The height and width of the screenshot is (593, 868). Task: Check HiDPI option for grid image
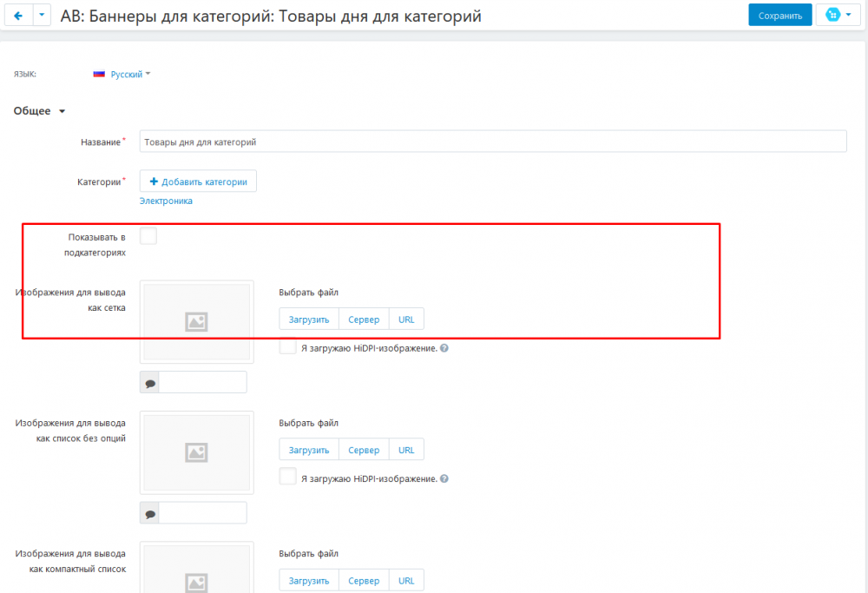[288, 347]
